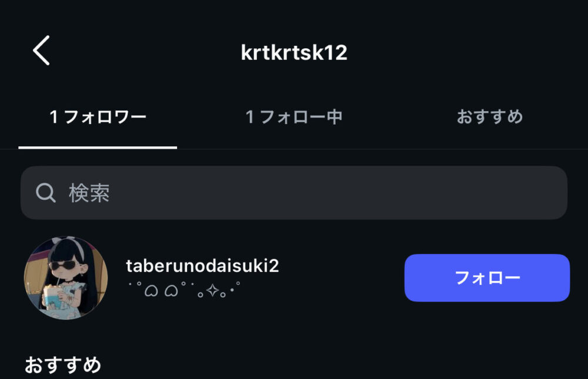This screenshot has height=379, width=588.
Task: Click the number 1 in フォロー中 tab
Action: point(249,118)
